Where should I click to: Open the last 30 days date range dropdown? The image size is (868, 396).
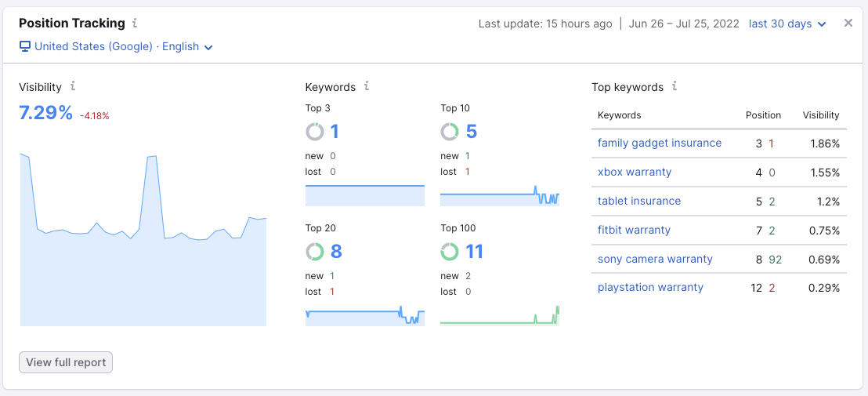coord(787,24)
